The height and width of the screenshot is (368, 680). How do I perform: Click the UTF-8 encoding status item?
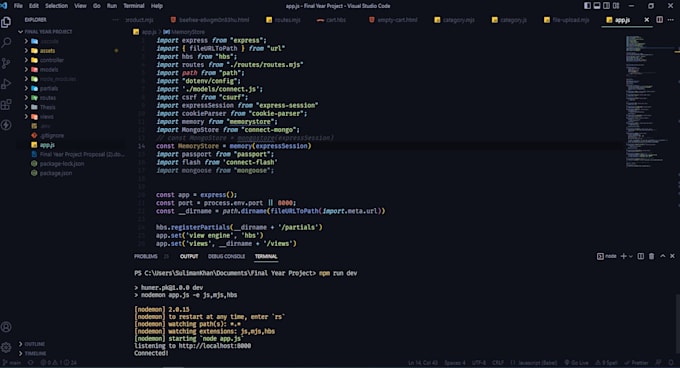pyautogui.click(x=479, y=363)
